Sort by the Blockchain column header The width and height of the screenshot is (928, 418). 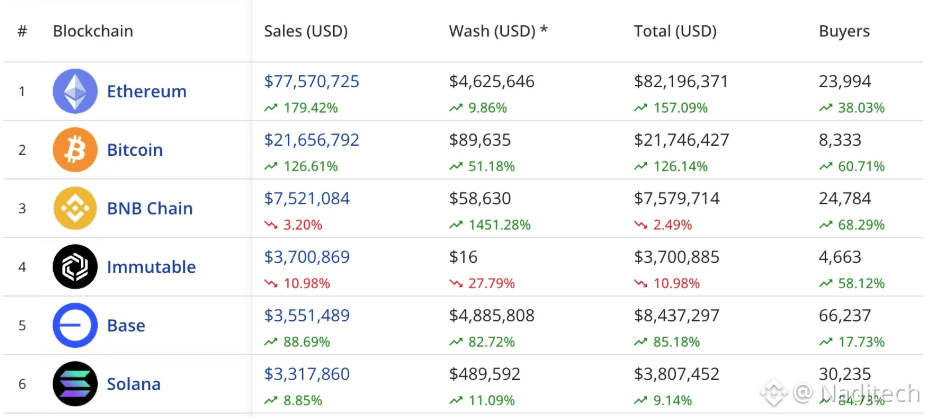click(93, 31)
